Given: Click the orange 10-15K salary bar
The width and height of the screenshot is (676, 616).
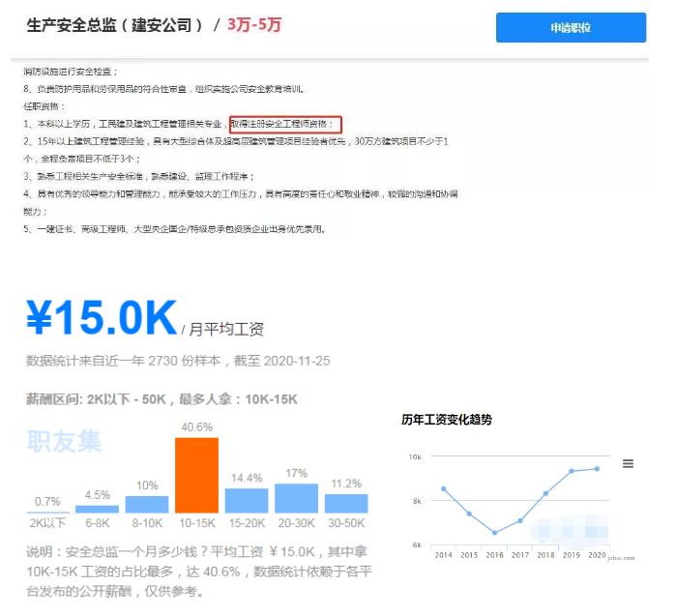Looking at the screenshot, I should tap(196, 475).
